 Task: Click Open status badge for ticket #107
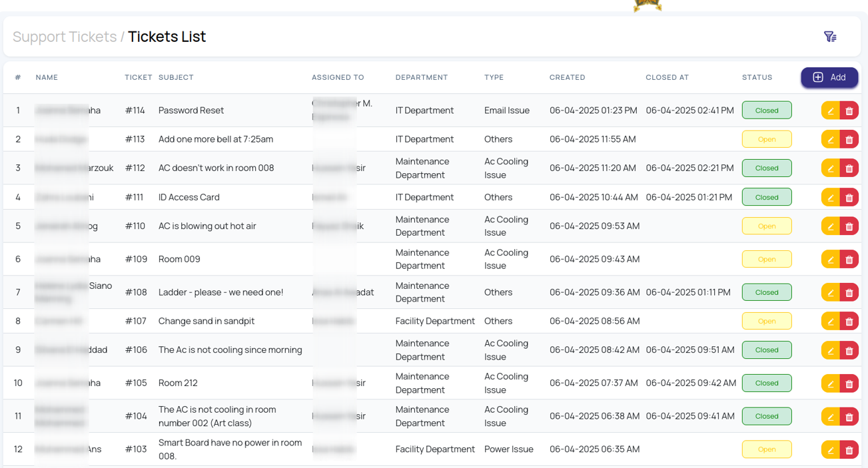click(767, 321)
